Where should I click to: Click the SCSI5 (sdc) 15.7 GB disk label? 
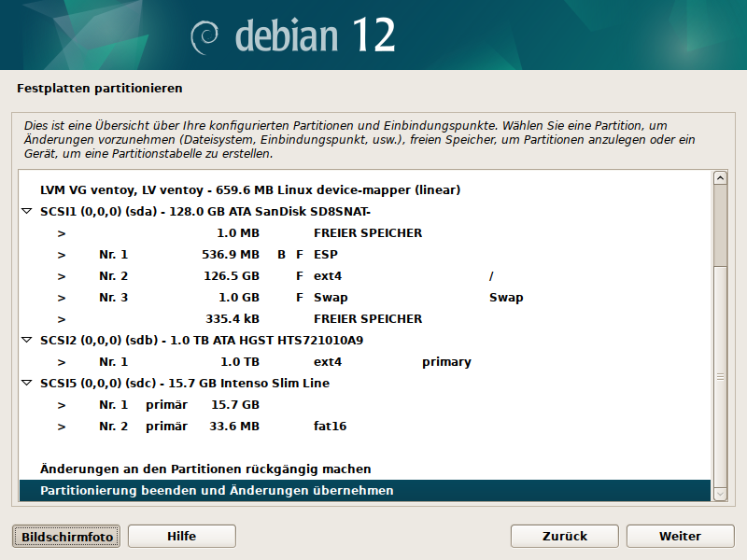[185, 384]
